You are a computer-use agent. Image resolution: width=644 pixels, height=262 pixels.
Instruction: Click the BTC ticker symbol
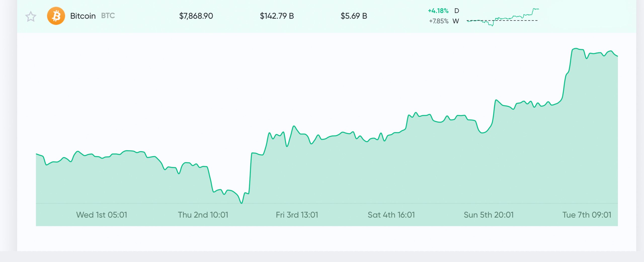108,16
